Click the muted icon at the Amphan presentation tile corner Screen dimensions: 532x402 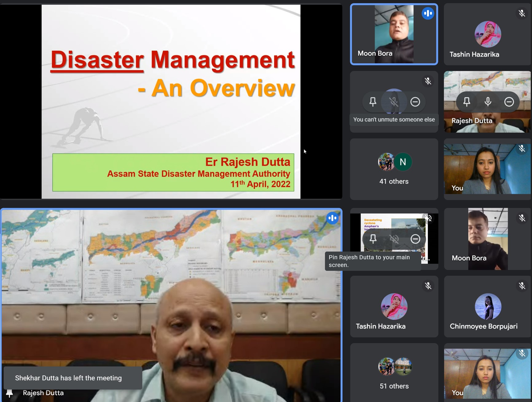click(x=428, y=218)
